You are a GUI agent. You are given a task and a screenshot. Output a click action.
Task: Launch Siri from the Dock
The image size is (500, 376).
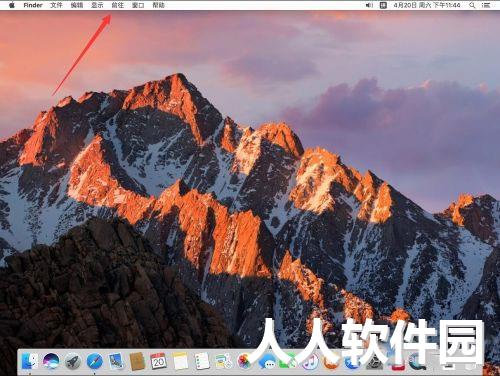click(x=51, y=361)
